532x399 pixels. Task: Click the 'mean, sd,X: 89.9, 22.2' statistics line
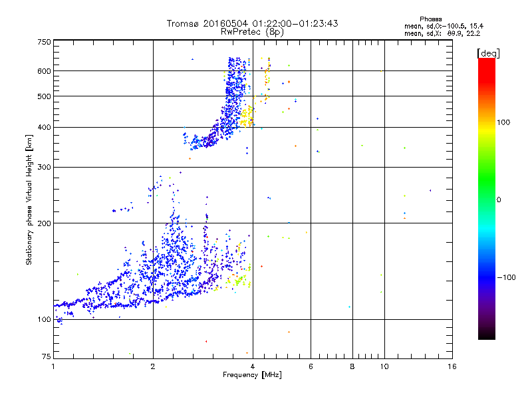(442, 34)
